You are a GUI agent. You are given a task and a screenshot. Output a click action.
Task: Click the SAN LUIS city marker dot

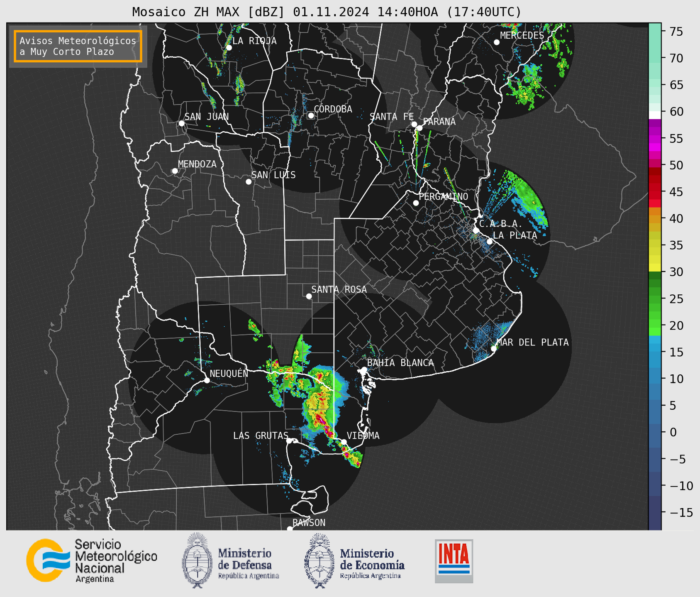pyautogui.click(x=249, y=182)
